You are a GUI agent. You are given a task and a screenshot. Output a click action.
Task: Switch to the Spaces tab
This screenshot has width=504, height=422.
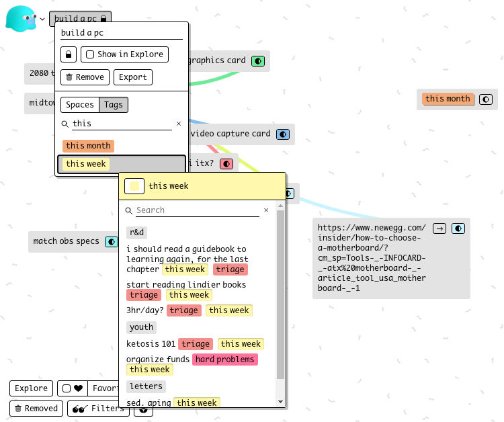tap(80, 105)
